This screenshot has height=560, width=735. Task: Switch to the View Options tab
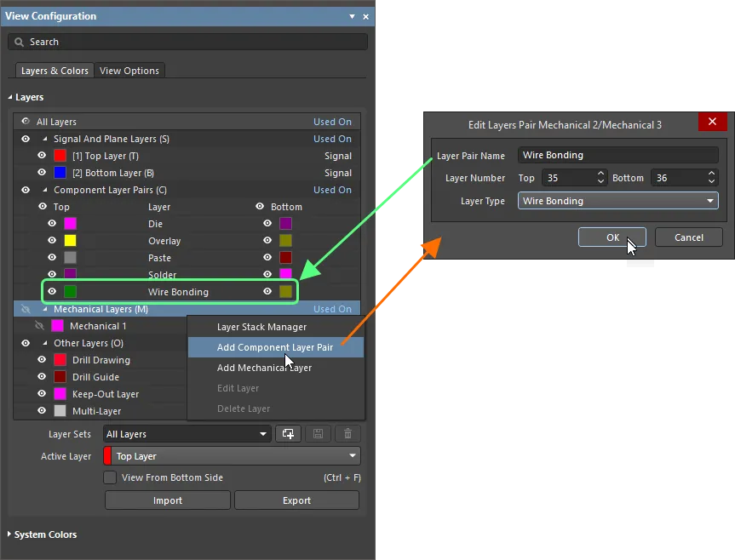[x=129, y=71]
